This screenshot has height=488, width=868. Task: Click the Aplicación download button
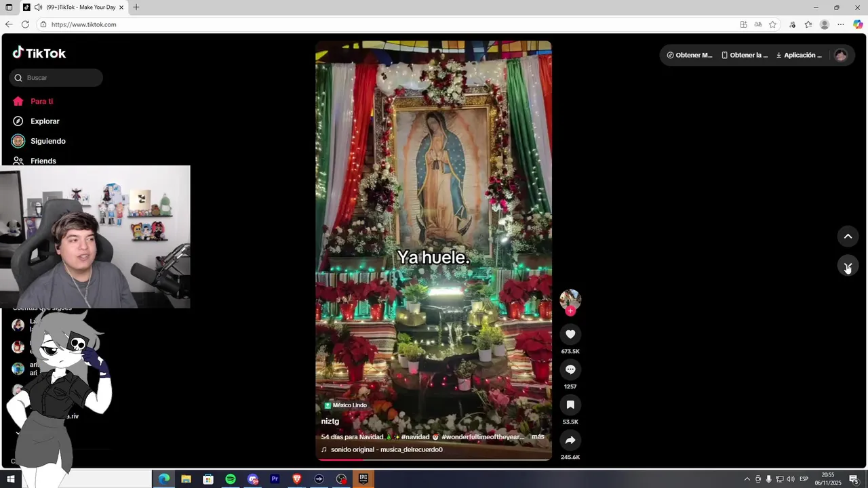[799, 56]
